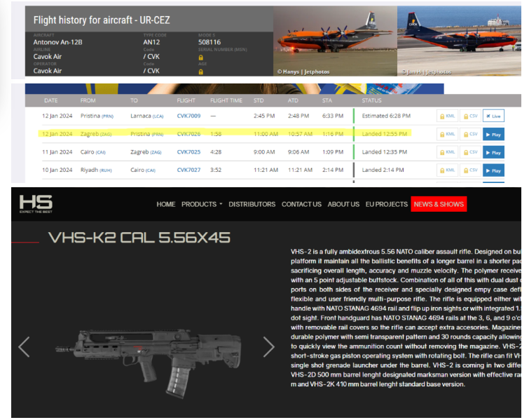Viewport: 522px width, 420px height.
Task: Download CSV for flight CVK7026
Action: point(470,134)
